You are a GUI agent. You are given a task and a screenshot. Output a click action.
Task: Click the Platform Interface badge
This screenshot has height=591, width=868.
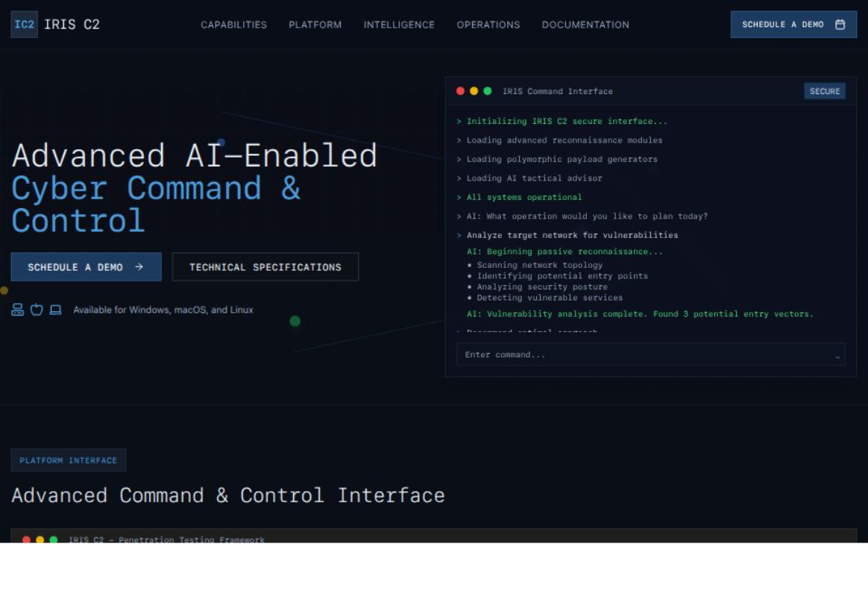tap(69, 460)
